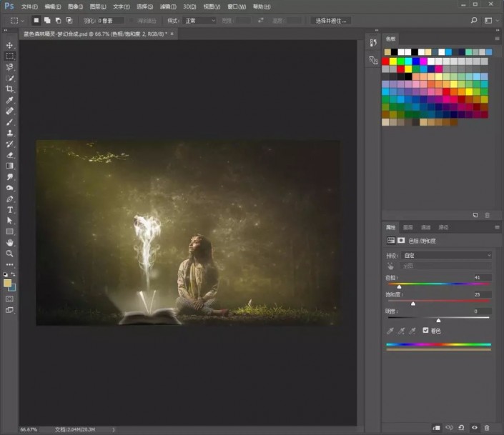Pick the add-to-sample eyedropper
This screenshot has width=504, height=435.
401,331
